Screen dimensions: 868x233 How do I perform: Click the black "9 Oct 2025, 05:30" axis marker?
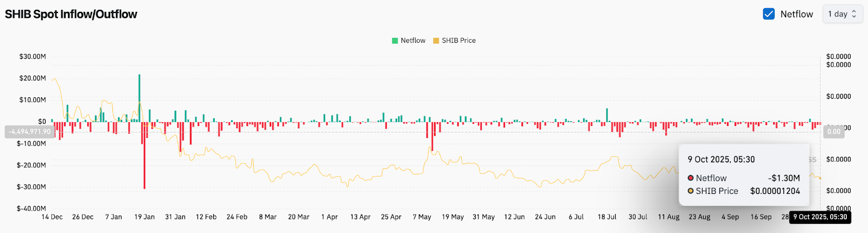point(820,217)
